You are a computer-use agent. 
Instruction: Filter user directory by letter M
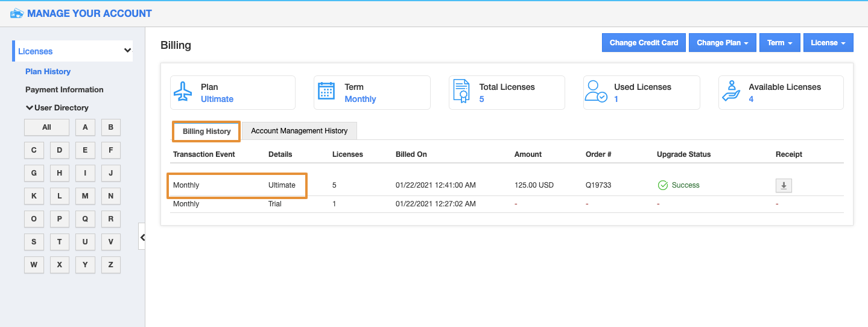click(85, 196)
